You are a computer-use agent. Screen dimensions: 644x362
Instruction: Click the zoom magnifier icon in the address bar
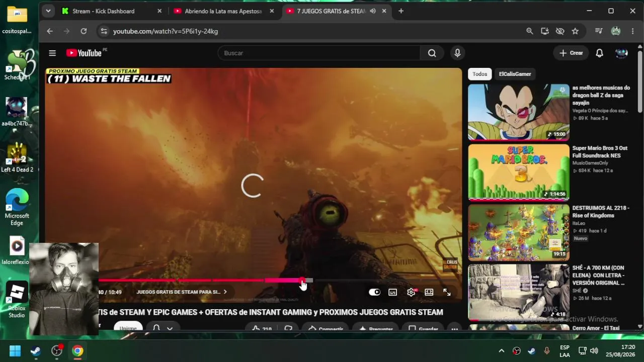[x=530, y=31]
